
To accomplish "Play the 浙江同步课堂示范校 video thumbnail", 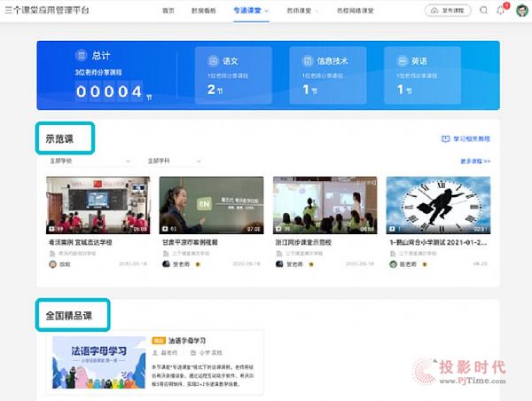I will pos(325,205).
